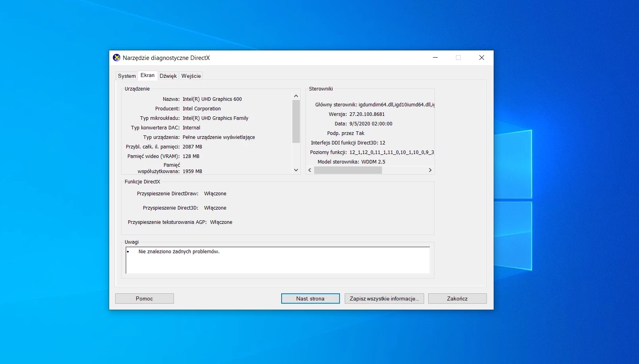Click inside the Uwagi notes box
Viewport: 639px width, 364px height.
click(278, 260)
